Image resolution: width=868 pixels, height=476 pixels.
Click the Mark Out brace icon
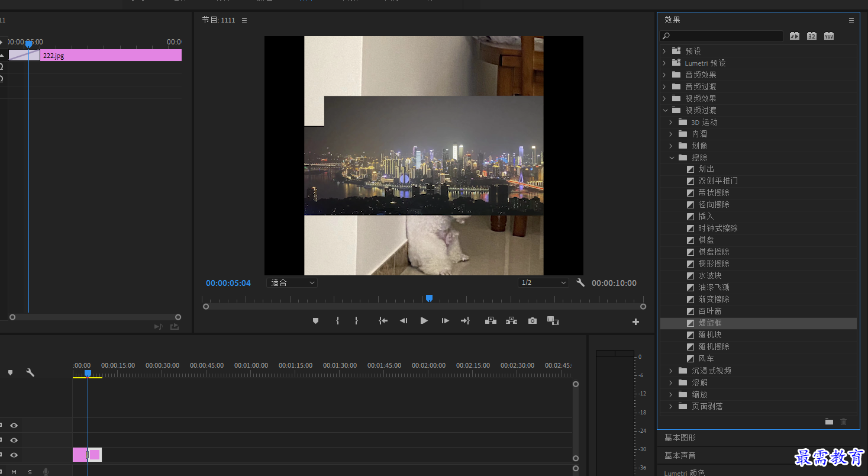click(x=356, y=321)
